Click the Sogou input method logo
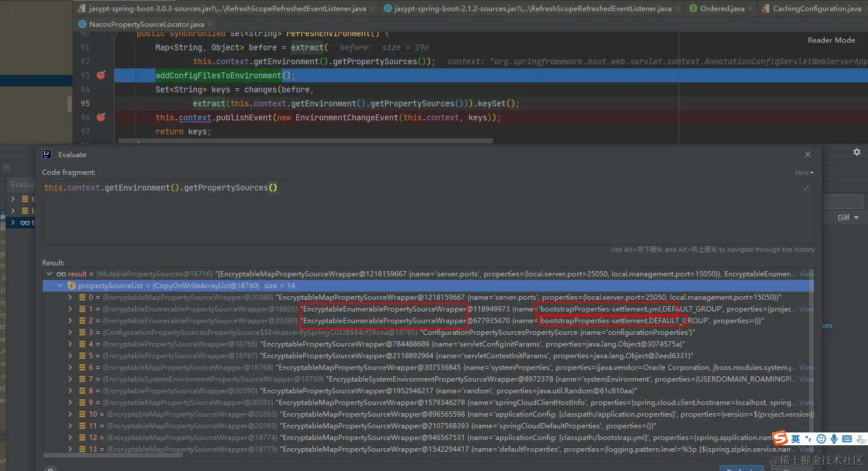Image resolution: width=868 pixels, height=471 pixels. 781,438
